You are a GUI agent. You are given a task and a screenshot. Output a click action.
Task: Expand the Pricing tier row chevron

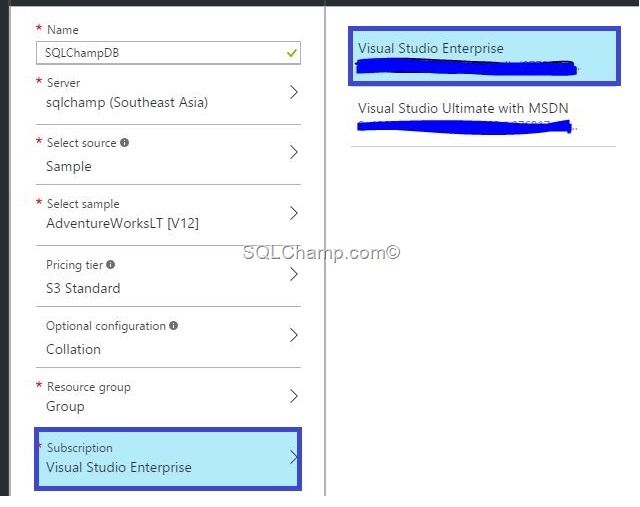(293, 274)
